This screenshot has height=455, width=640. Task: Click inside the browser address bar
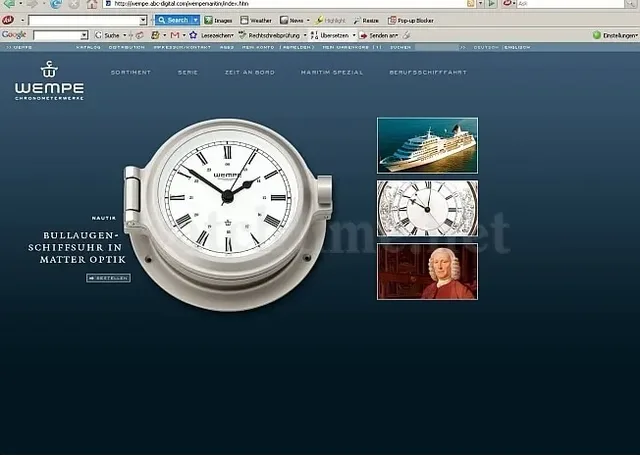click(286, 4)
